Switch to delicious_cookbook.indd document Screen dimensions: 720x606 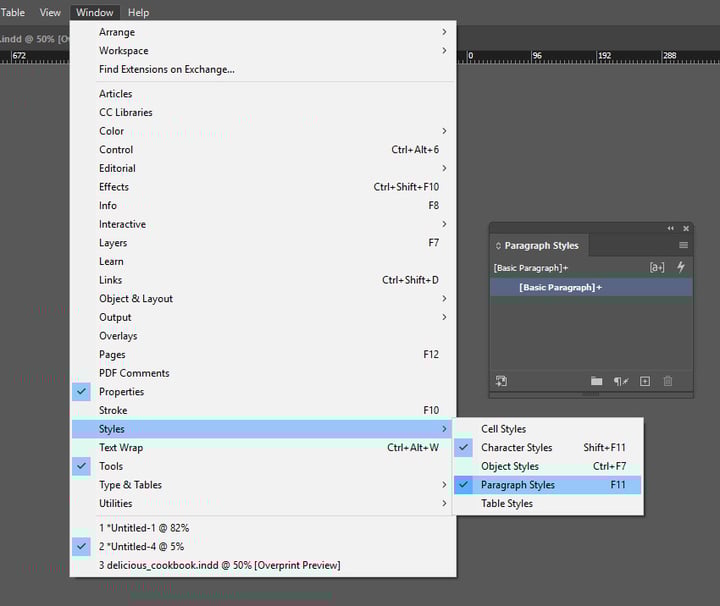coord(219,565)
